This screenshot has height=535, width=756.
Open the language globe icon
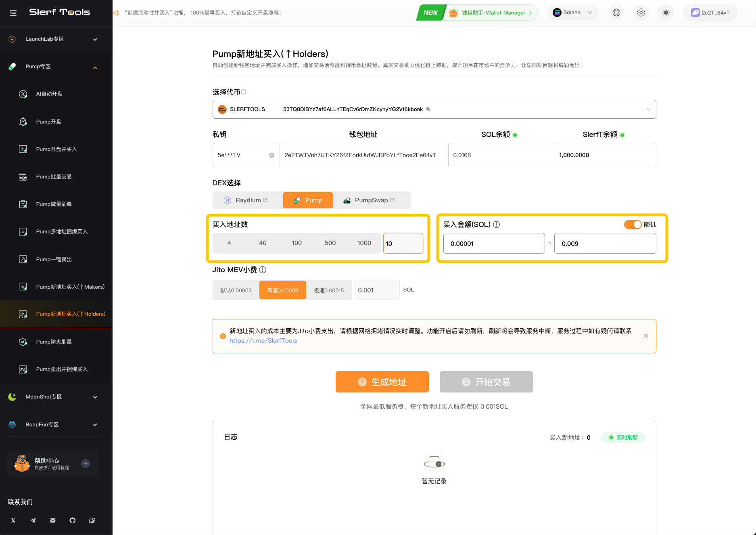616,13
